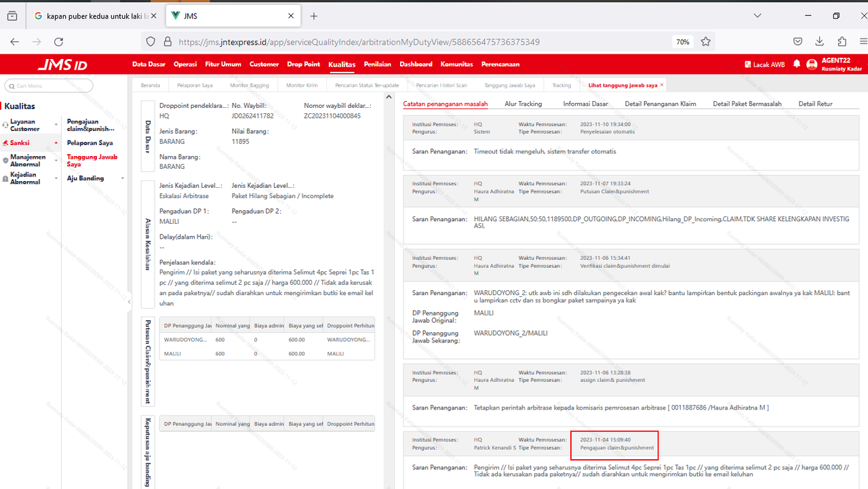Select Catatan penanganan masalah tab
This screenshot has height=489, width=868.
[445, 104]
